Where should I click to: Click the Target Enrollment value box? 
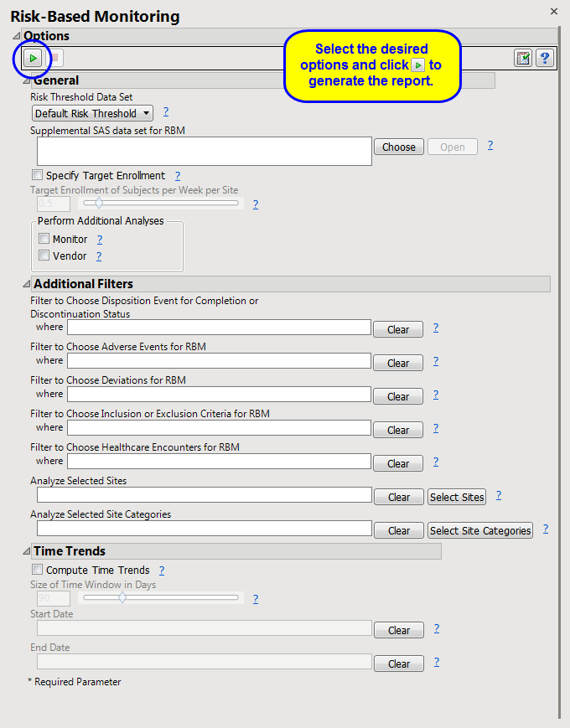point(54,204)
